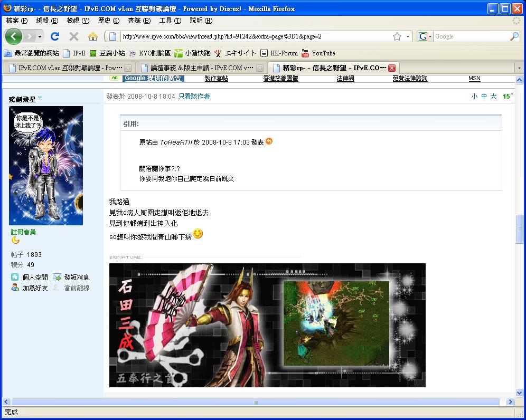
Task: Open the 小豬快跑 bookmark
Action: (193, 53)
